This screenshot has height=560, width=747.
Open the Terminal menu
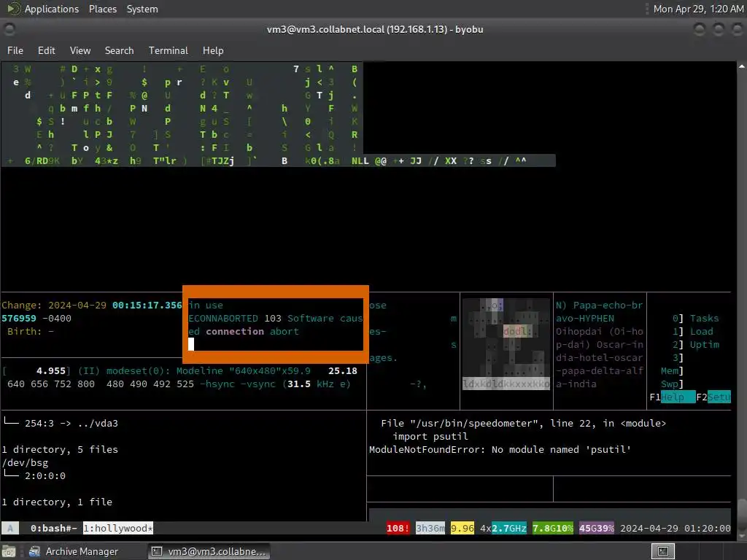169,50
